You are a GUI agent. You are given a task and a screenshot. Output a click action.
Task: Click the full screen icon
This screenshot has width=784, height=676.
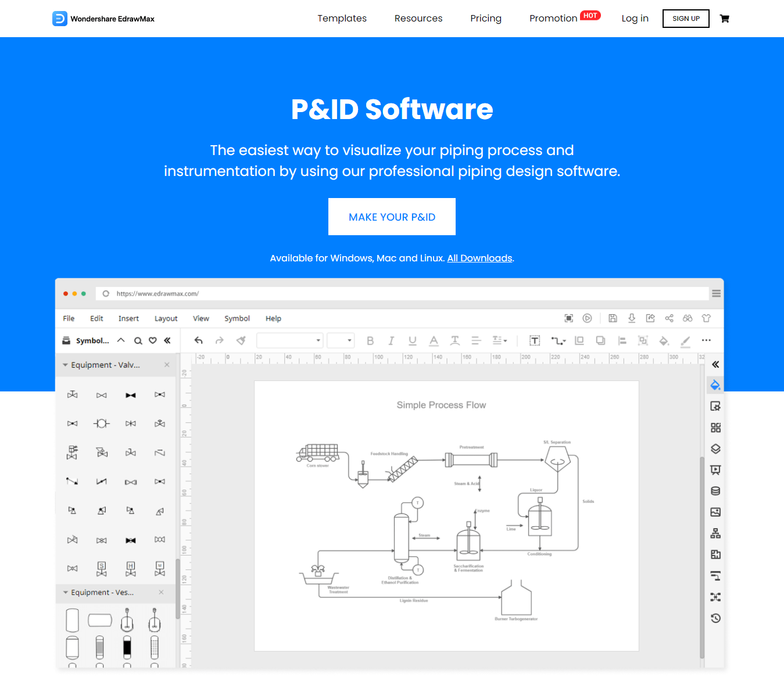coord(569,318)
